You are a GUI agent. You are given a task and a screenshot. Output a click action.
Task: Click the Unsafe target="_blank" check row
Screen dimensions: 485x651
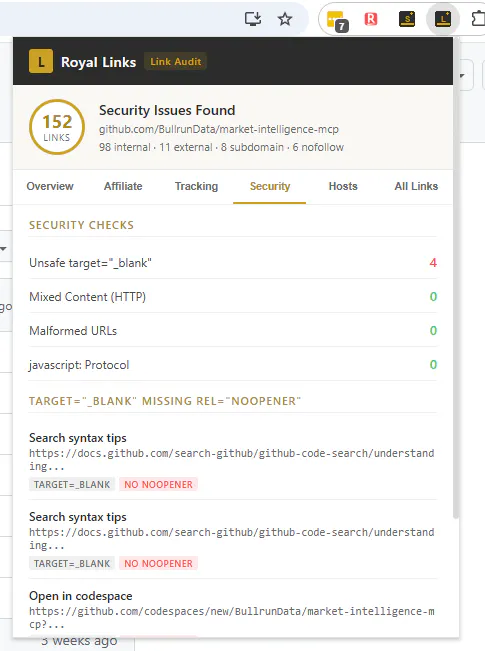(x=233, y=263)
